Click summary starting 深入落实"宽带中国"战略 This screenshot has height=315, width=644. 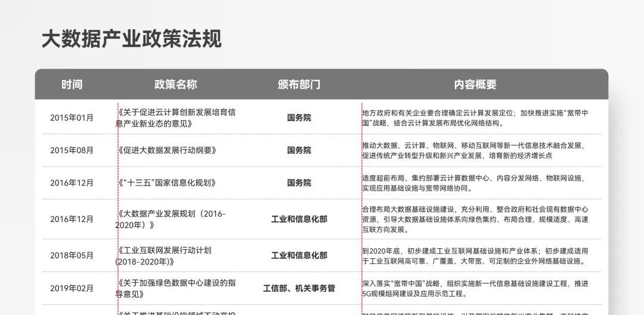tap(475, 288)
